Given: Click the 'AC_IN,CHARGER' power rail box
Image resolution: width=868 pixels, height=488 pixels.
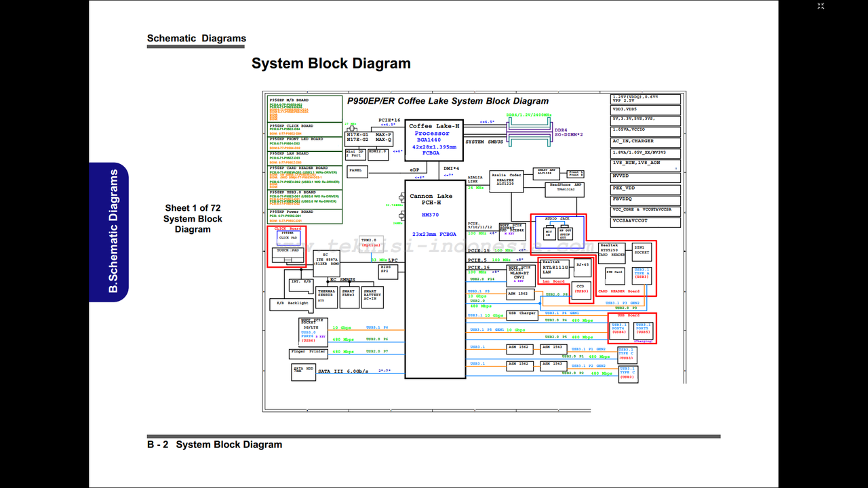Looking at the screenshot, I should click(x=645, y=141).
